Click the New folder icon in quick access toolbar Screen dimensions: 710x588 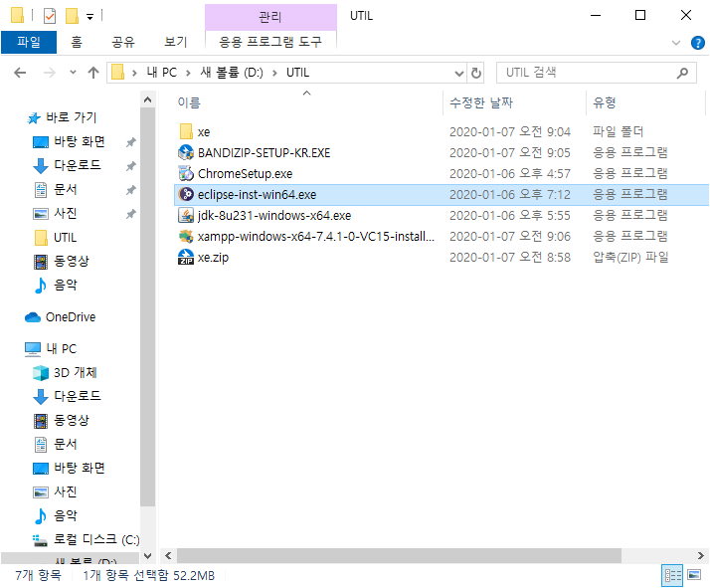[x=72, y=16]
